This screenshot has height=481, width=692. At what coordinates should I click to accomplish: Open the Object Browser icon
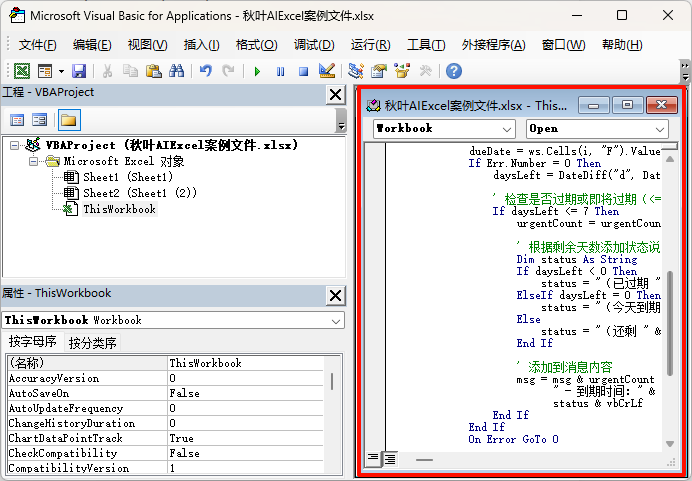click(x=402, y=71)
